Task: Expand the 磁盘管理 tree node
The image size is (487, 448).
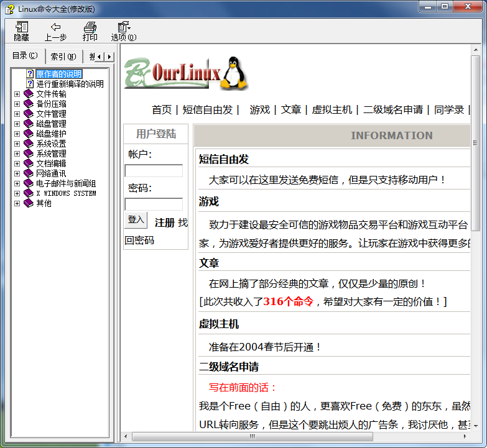Action: pos(17,124)
